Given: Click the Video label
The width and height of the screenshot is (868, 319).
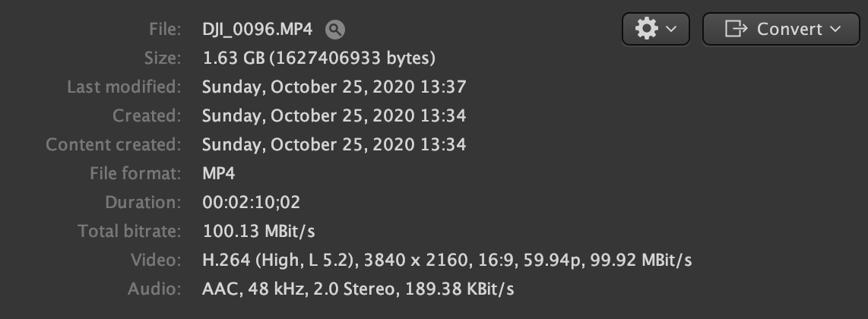Looking at the screenshot, I should click(x=155, y=260).
